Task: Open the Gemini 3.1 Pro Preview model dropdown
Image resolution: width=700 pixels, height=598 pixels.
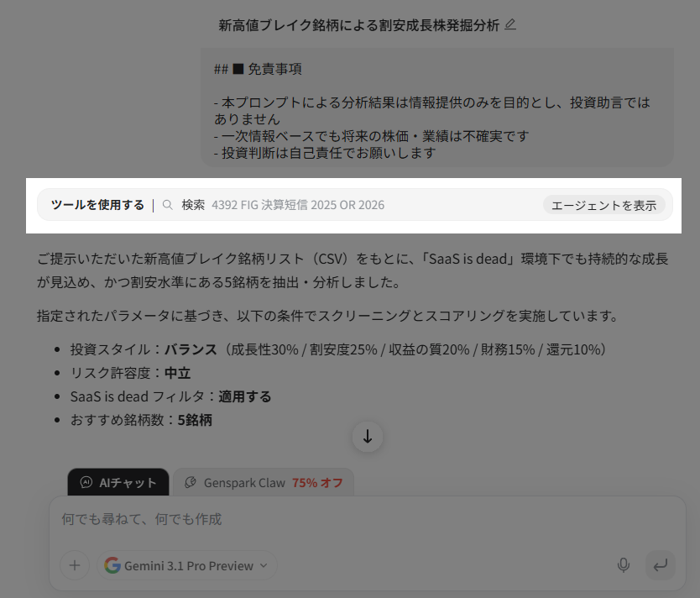Action: click(187, 565)
